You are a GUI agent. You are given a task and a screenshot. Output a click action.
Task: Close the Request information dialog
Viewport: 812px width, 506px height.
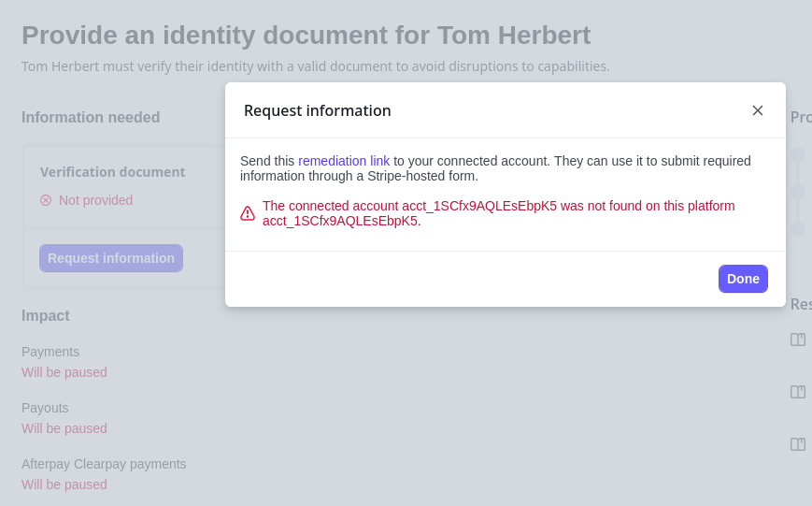(x=758, y=110)
